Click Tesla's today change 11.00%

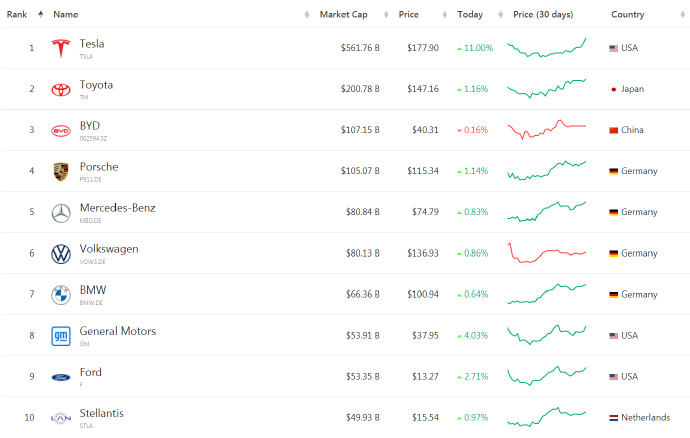point(475,48)
